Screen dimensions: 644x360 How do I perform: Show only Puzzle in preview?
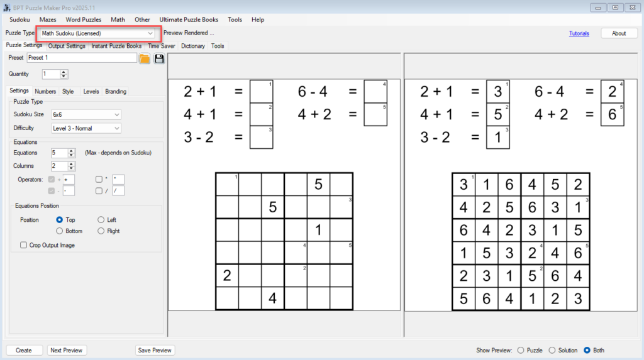coord(521,350)
